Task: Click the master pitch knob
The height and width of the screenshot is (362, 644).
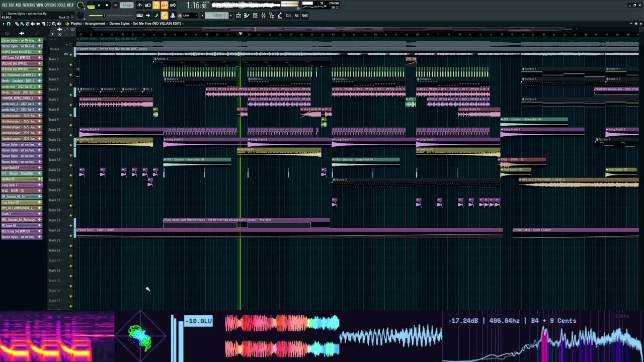Action: [80, 16]
